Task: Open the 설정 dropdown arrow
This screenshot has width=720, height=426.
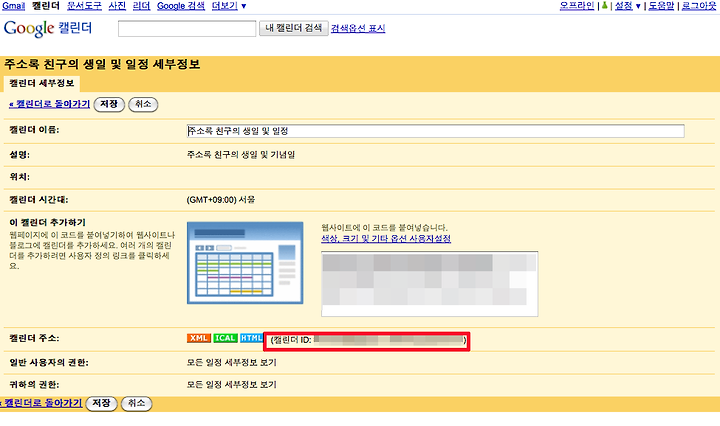Action: [x=638, y=6]
